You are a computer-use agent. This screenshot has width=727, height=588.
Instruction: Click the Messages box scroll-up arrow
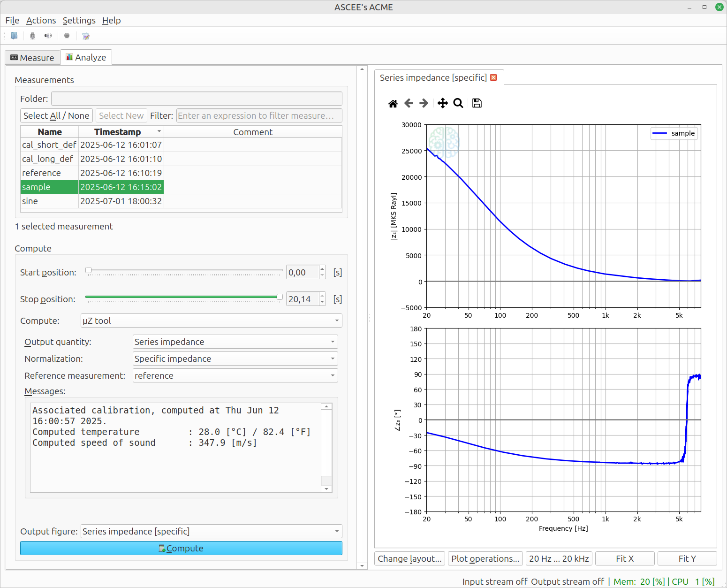tap(326, 406)
